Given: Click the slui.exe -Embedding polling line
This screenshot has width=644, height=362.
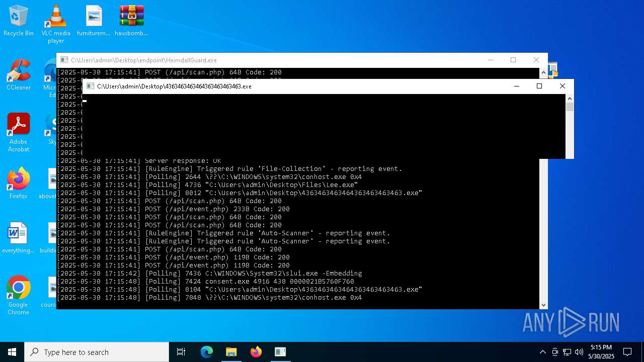Looking at the screenshot, I should coord(209,274).
